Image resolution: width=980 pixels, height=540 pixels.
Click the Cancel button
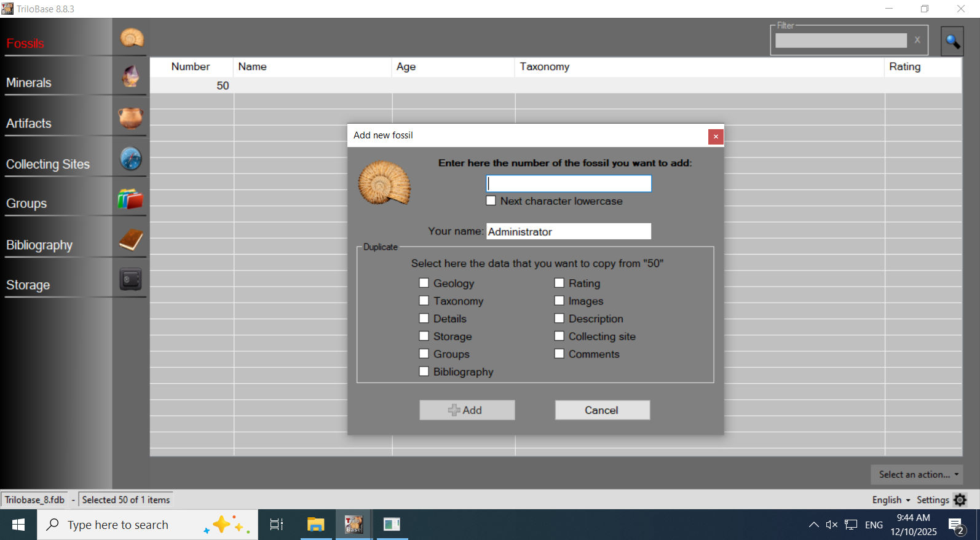603,410
